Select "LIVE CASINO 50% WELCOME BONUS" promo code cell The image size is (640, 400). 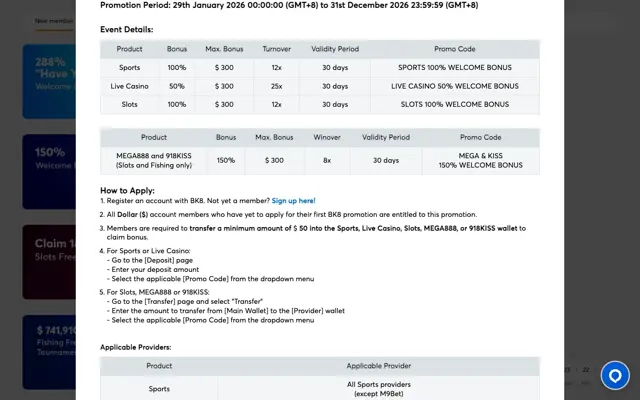tap(455, 86)
